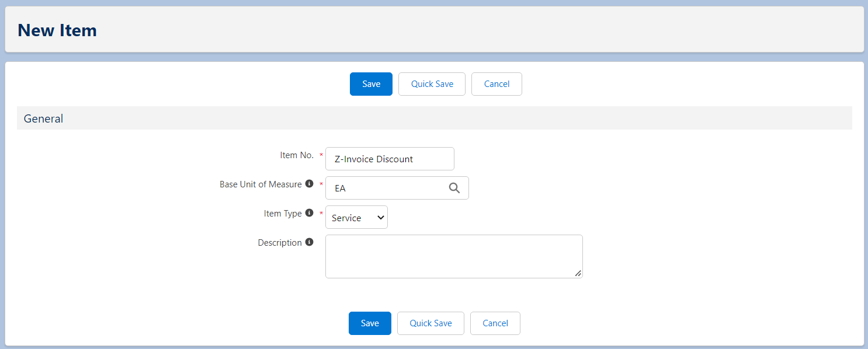Click the General section header

(434, 118)
